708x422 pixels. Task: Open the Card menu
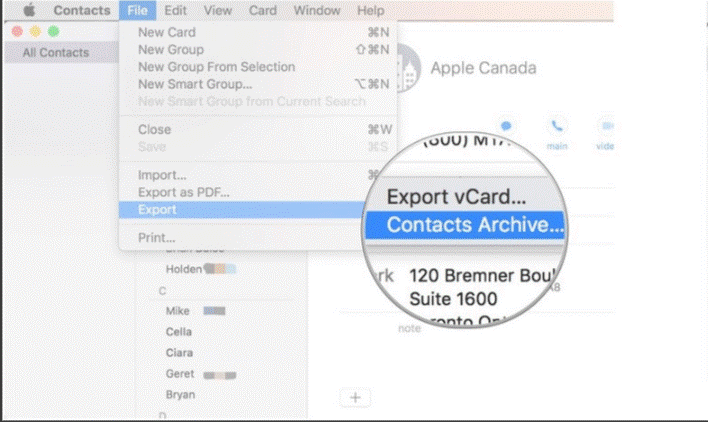(263, 10)
